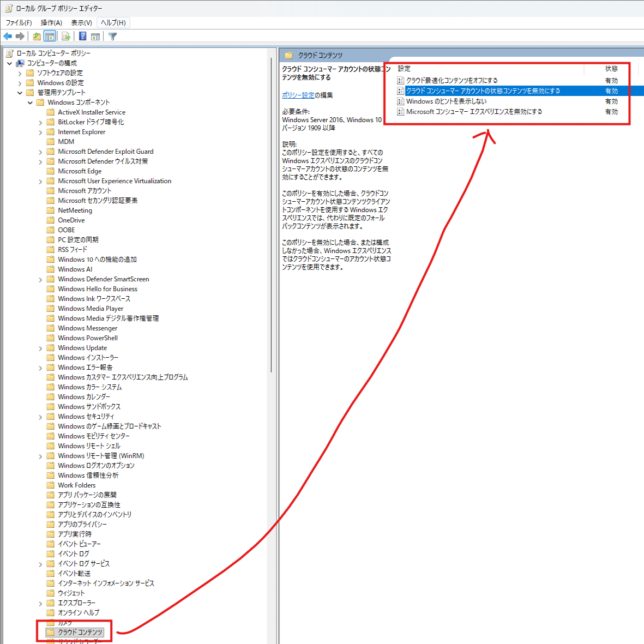Select the ActiveX Installer Service tree item
Image resolution: width=644 pixels, height=644 pixels.
coord(92,112)
